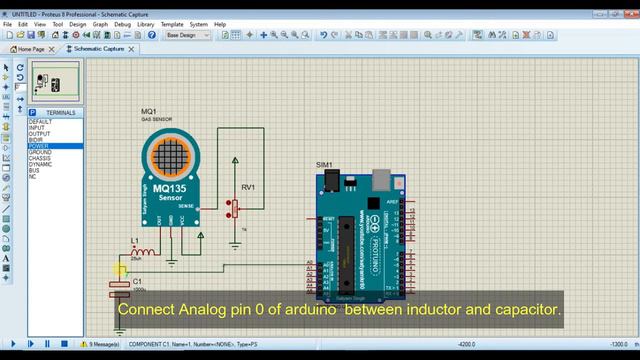This screenshot has height=360, width=640.
Task: Close the Schematic Capture tab
Action: coord(131,49)
